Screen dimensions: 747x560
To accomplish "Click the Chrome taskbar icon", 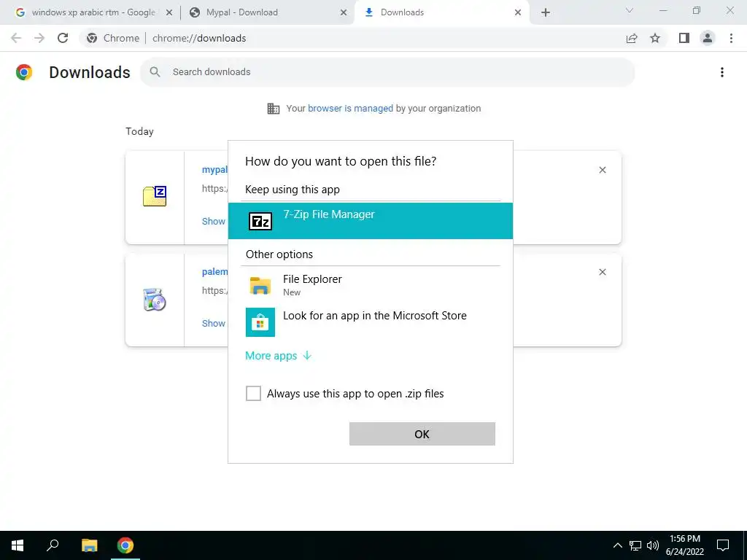I will (x=125, y=545).
